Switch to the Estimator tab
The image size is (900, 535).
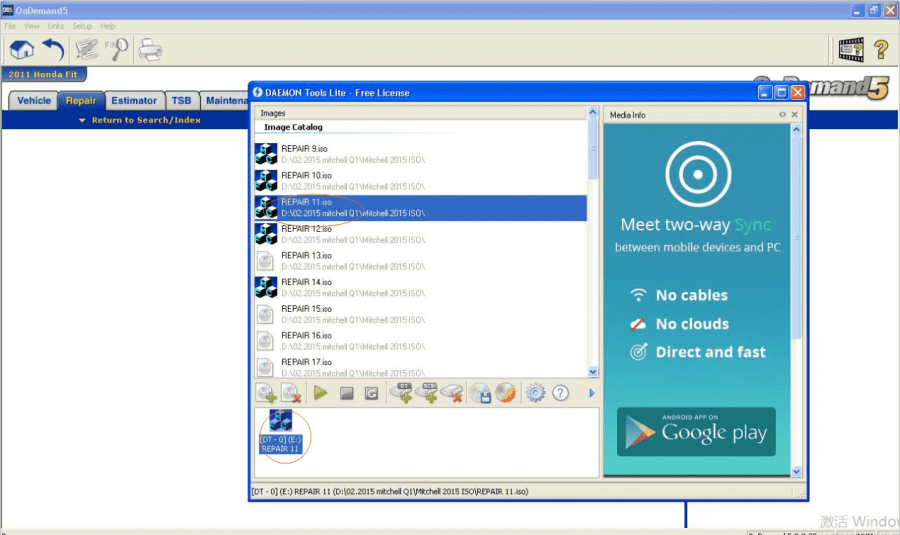pyautogui.click(x=134, y=100)
